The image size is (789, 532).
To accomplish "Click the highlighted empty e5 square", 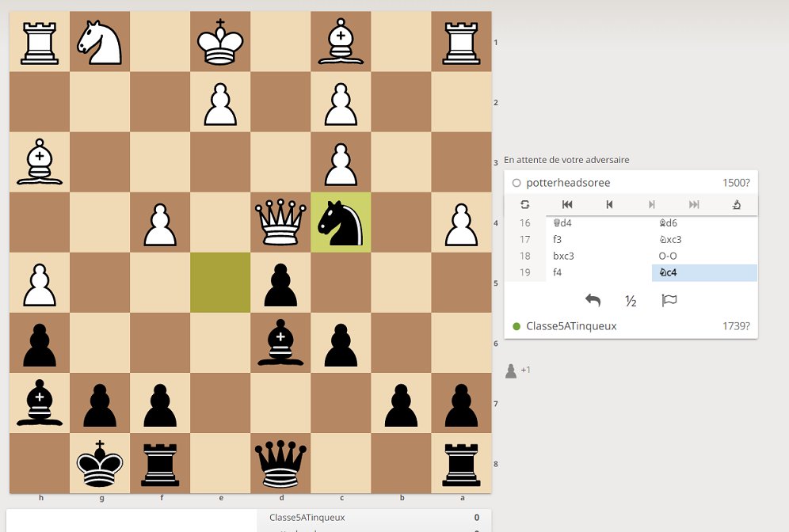I will pyautogui.click(x=220, y=283).
